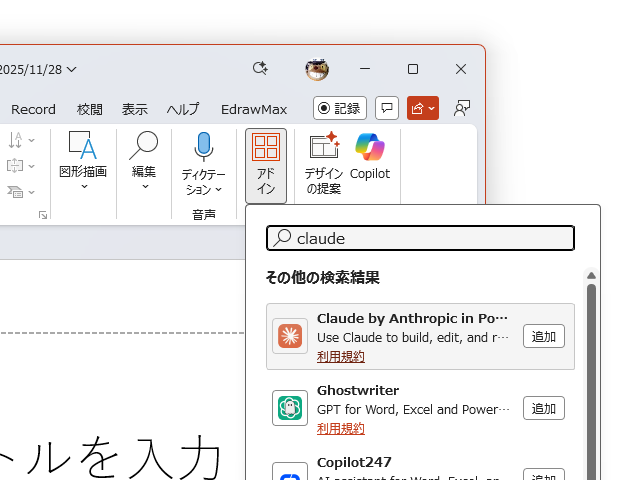This screenshot has height=480, width=640.
Task: Click the 記録 record button
Action: click(340, 108)
